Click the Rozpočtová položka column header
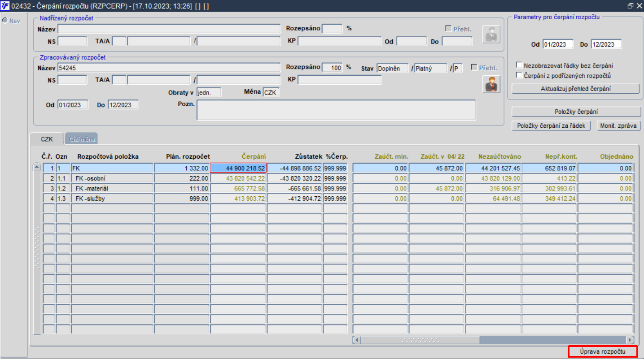The height and width of the screenshot is (359, 644). click(x=108, y=156)
